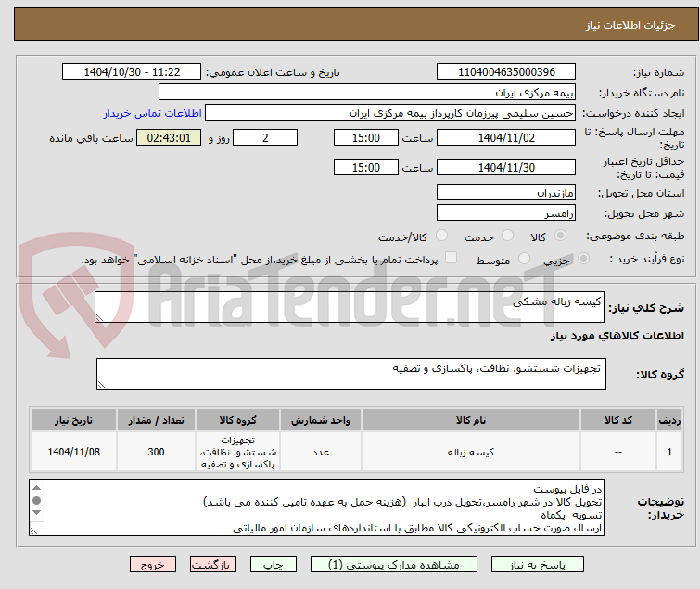Click the جزئیات اطلاعات نیاز page title
Screen dimensions: 700x589
[630, 25]
